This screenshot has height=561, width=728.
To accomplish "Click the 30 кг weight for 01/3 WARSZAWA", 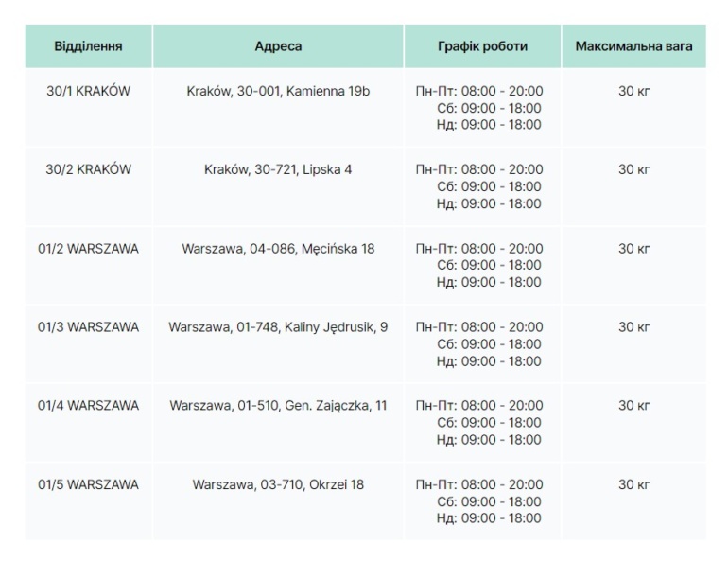I will point(633,327).
